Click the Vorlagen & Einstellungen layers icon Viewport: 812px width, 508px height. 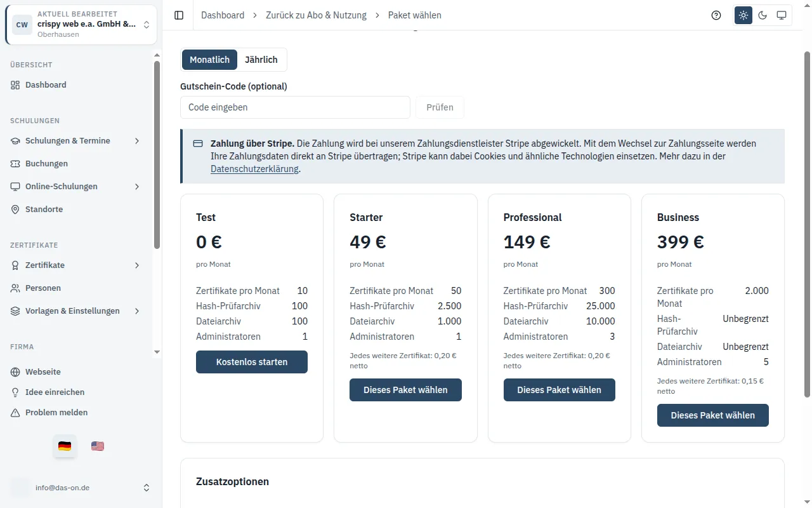click(15, 311)
